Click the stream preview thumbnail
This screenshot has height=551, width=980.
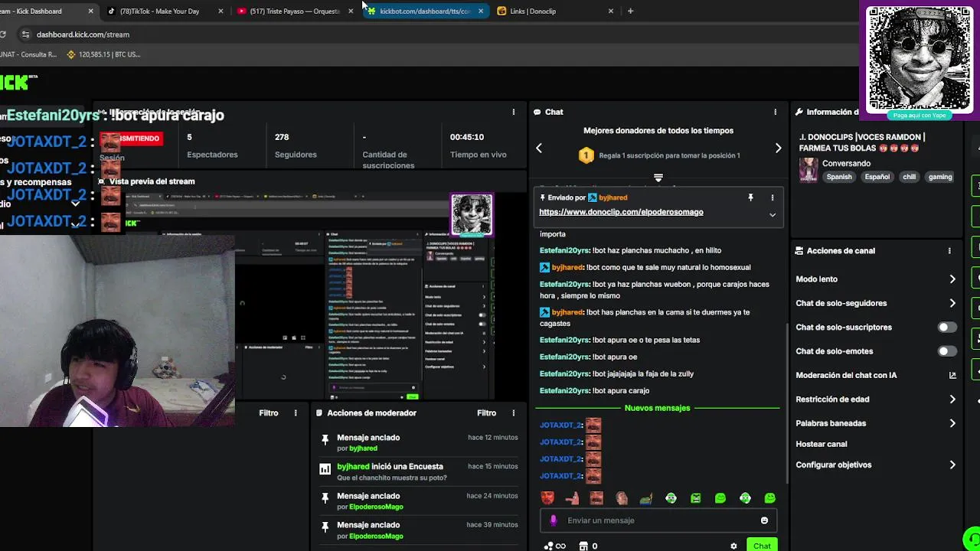point(311,296)
